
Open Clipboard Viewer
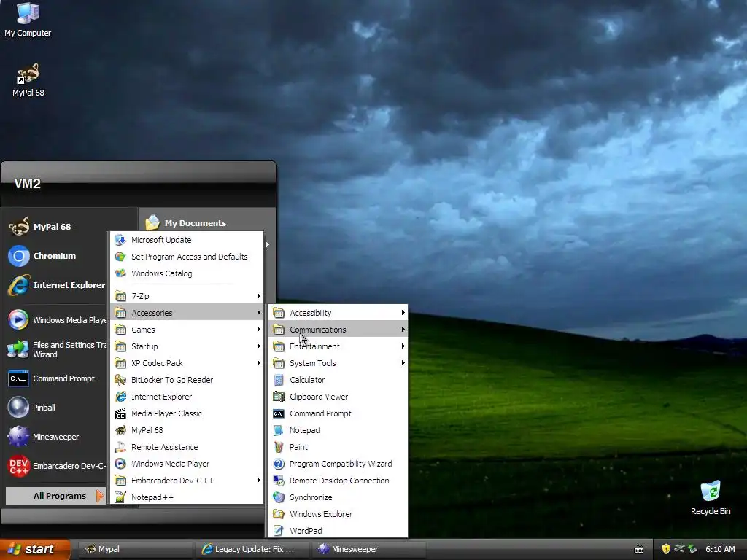338,397
